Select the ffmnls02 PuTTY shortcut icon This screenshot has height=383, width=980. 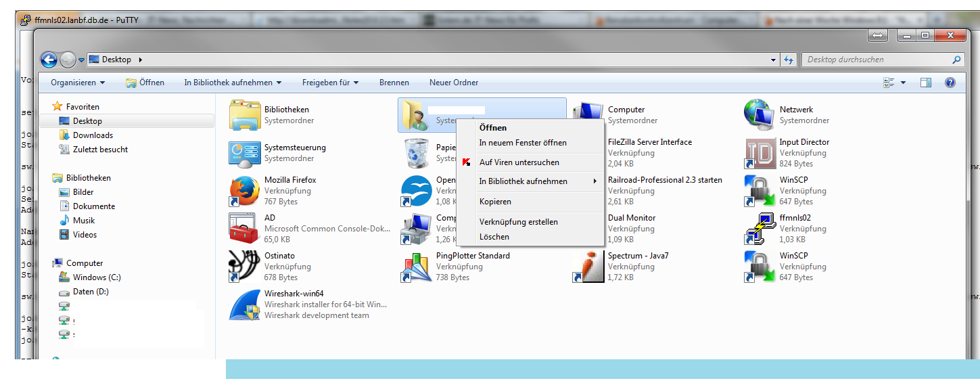[760, 229]
